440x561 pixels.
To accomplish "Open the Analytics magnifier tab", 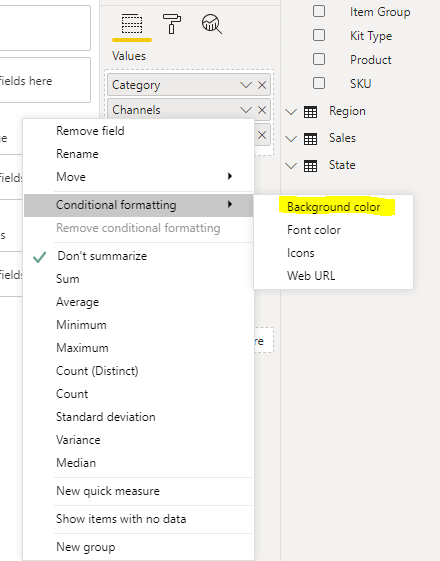I will (212, 24).
